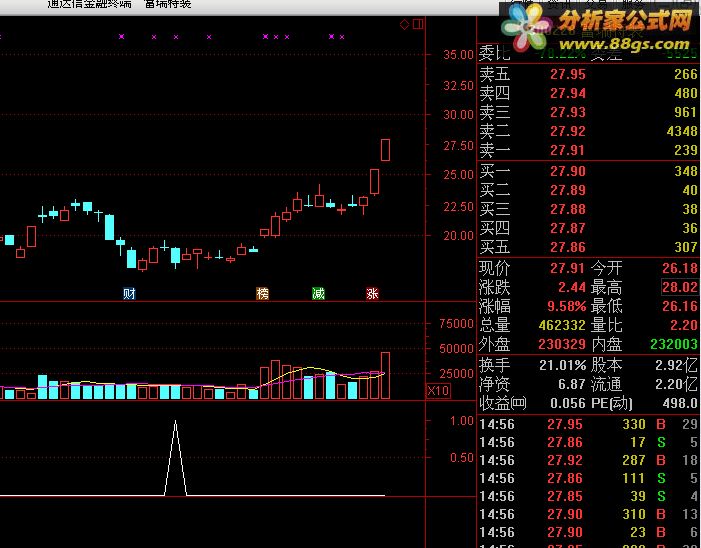This screenshot has height=548, width=701.
Task: Click the 流通 value 2.20亿
Action: coord(676,384)
